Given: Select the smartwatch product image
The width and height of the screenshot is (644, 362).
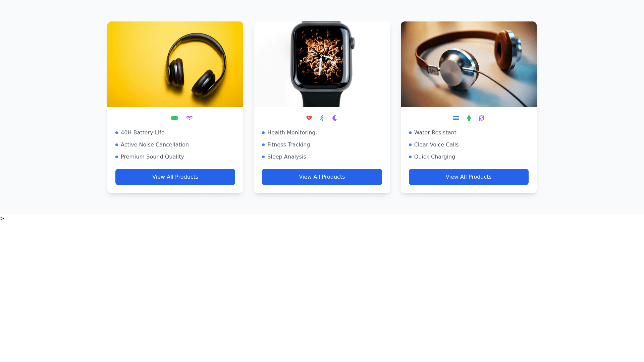Looking at the screenshot, I should pos(322,64).
